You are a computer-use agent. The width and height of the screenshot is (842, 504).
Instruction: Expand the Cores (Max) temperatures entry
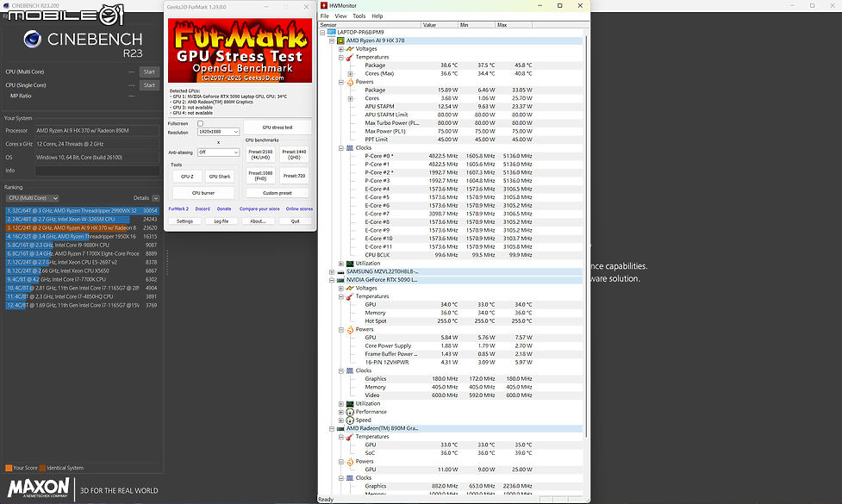[350, 73]
